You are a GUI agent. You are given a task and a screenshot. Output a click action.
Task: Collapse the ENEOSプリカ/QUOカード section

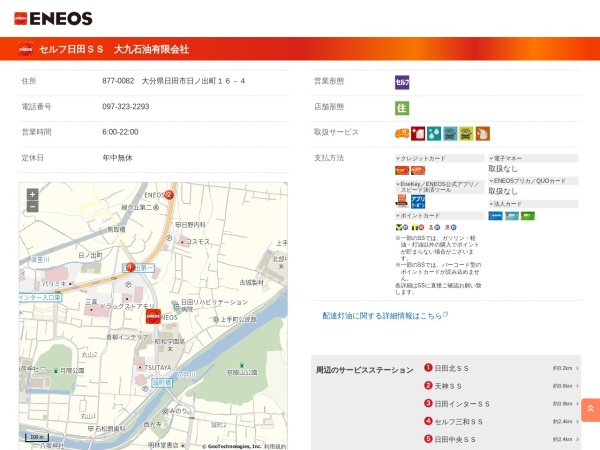[x=533, y=181]
